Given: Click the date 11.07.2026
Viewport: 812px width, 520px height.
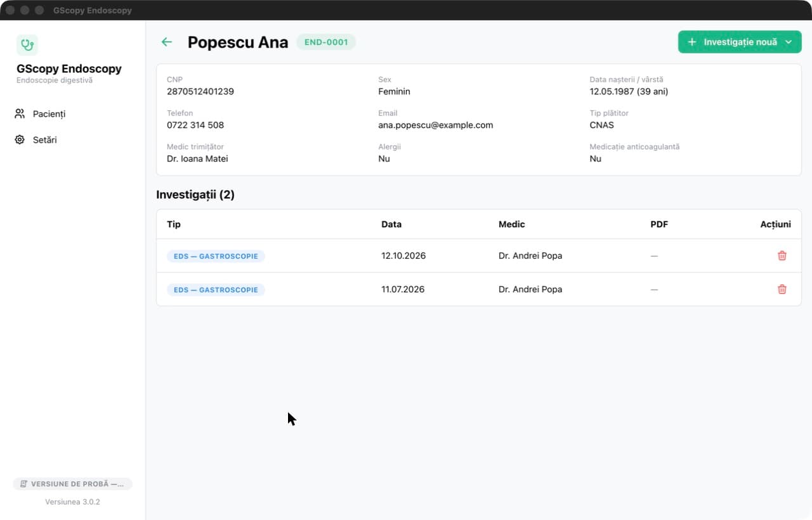Looking at the screenshot, I should (x=403, y=289).
